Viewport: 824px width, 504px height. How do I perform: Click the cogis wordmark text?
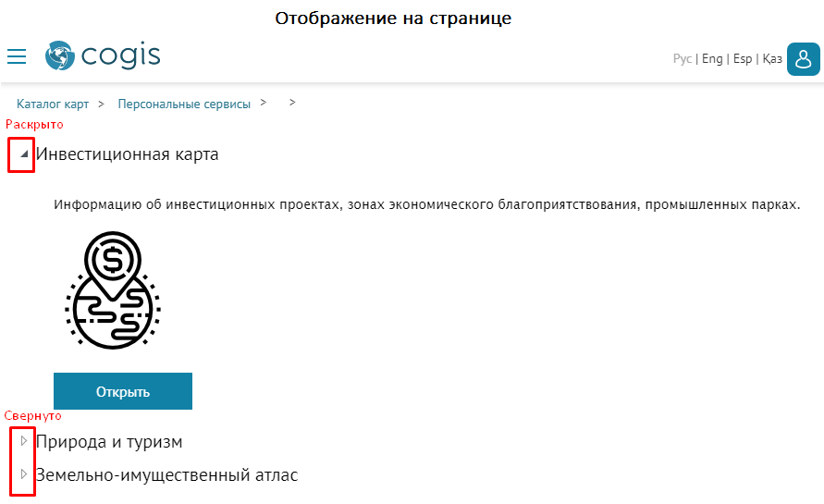point(120,56)
